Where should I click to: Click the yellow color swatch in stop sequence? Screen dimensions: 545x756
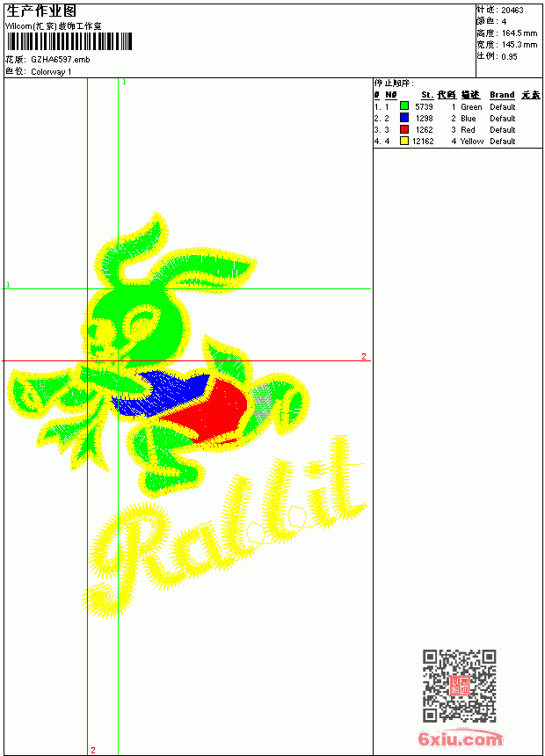[404, 141]
